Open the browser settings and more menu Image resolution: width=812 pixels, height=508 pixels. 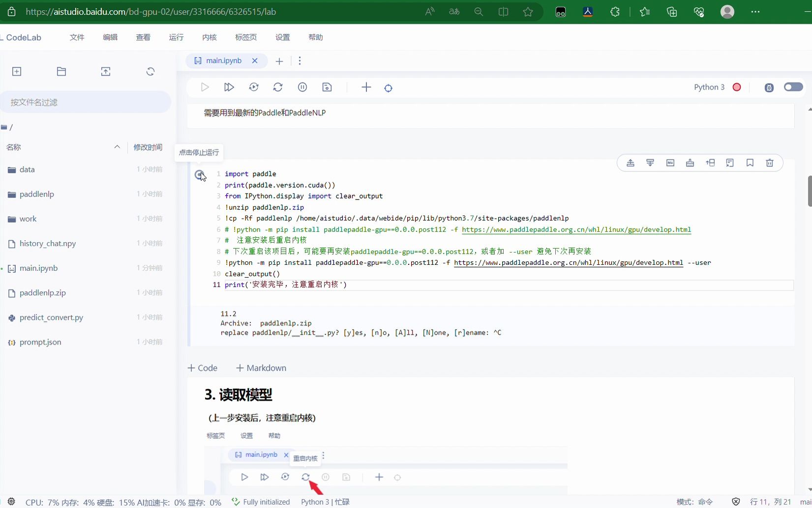pyautogui.click(x=755, y=12)
